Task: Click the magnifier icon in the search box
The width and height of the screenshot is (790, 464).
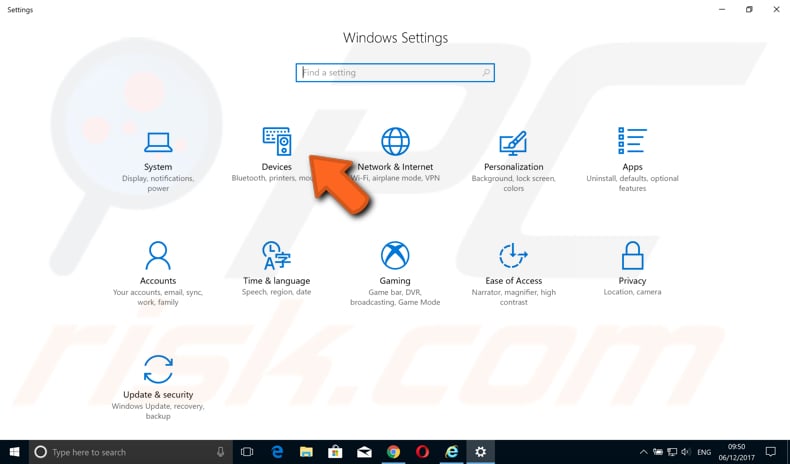Action: click(x=486, y=73)
